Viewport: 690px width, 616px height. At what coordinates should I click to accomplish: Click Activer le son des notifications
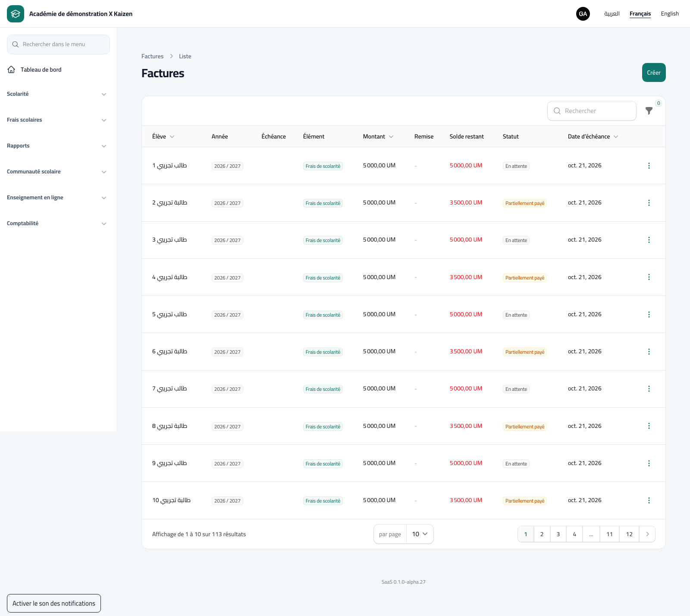coord(54,603)
